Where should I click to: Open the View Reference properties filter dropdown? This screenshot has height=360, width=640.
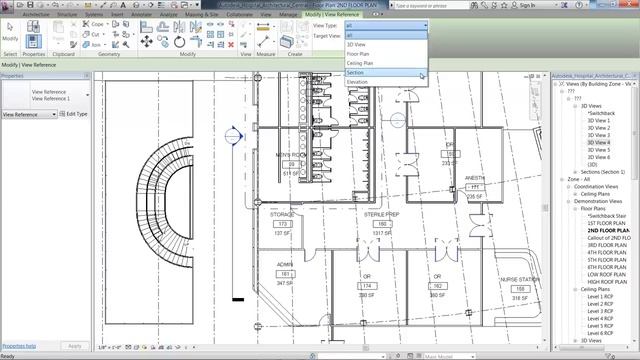click(x=29, y=115)
